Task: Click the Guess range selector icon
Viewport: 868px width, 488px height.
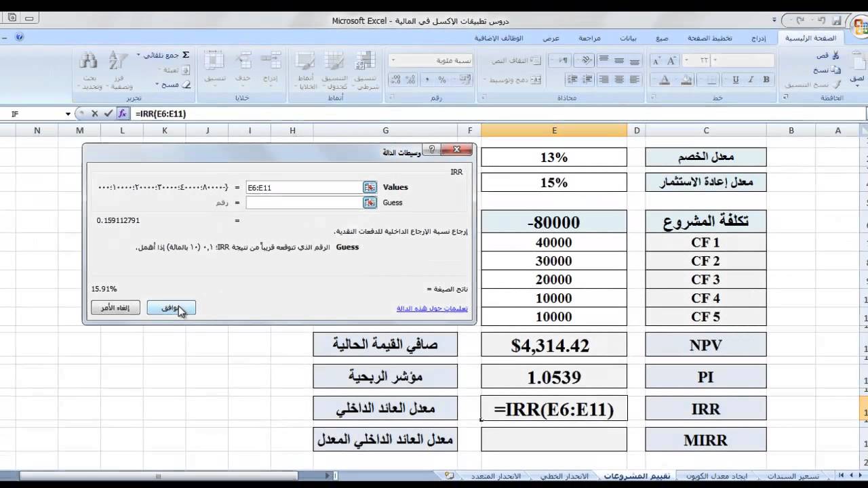Action: (x=370, y=203)
